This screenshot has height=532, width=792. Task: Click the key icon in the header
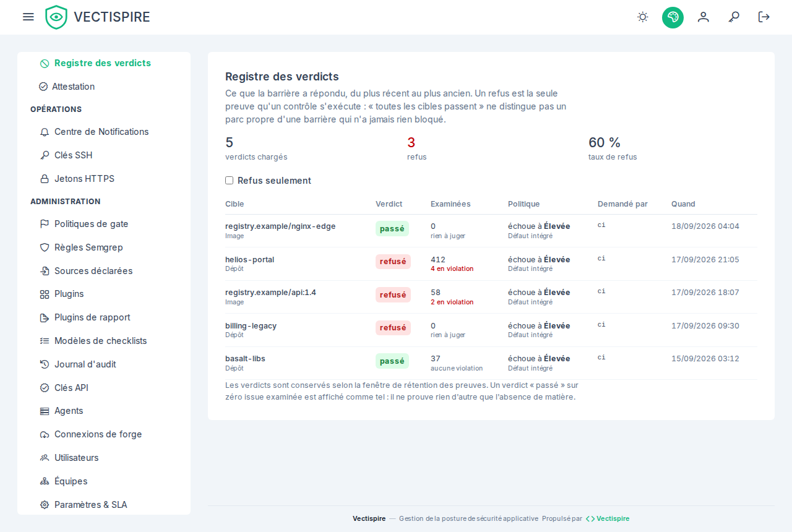[734, 17]
